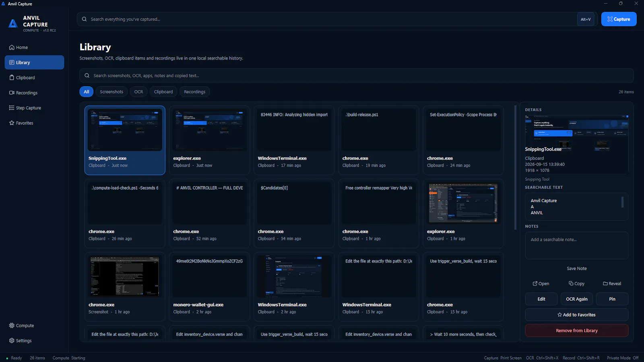Click the Copy icon in details
This screenshot has width=644, height=362.
pyautogui.click(x=571, y=283)
